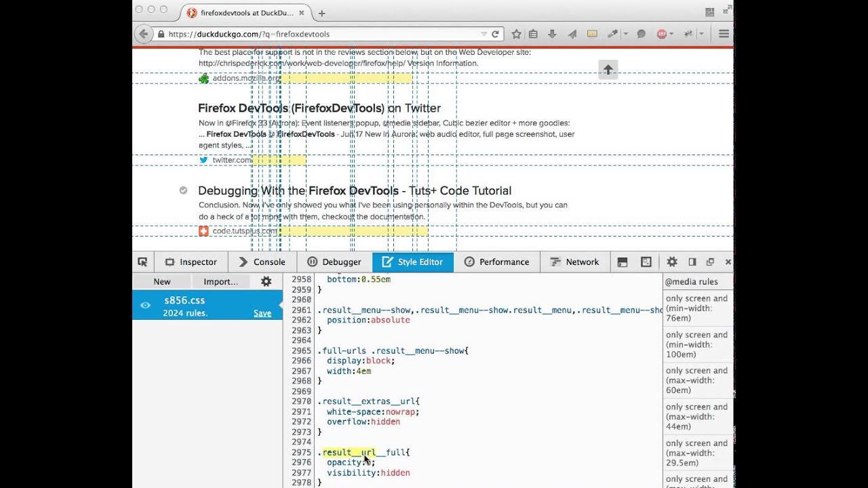Click the green addons puzzle favicon
The height and width of the screenshot is (488, 868).
(x=203, y=79)
